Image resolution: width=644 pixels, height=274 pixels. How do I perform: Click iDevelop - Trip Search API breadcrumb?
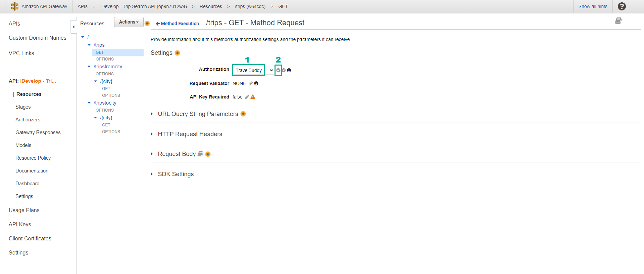[x=144, y=6]
